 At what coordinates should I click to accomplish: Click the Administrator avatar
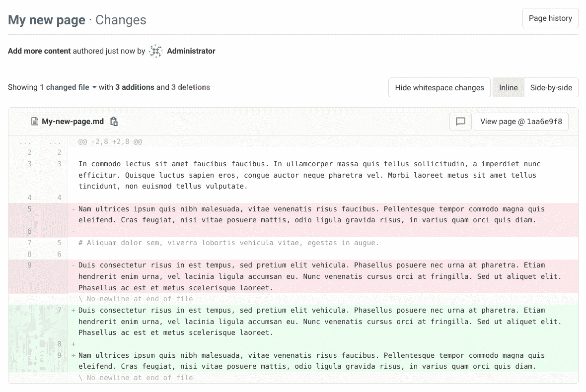coord(155,51)
